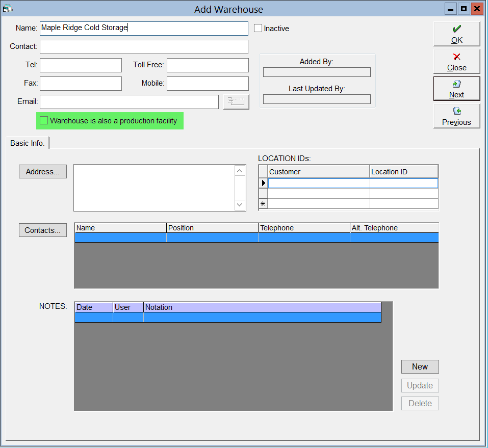Click into the Mobile field
The image size is (488, 448).
(x=208, y=84)
